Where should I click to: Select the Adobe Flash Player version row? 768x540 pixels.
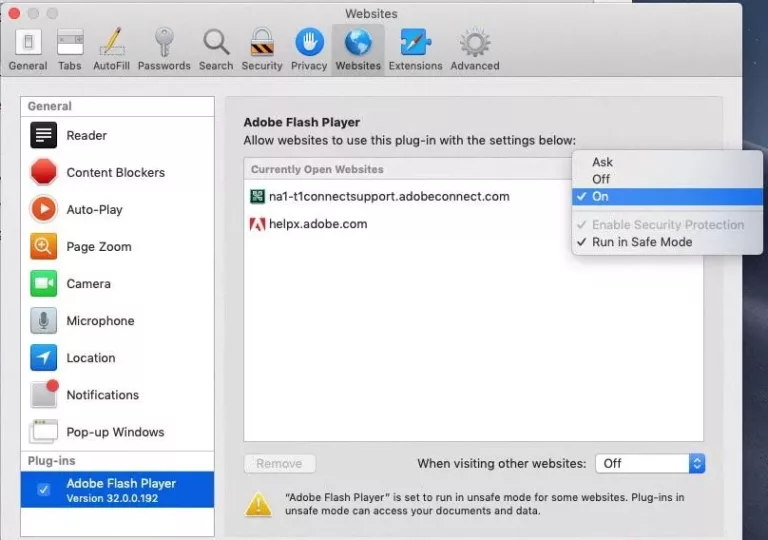click(x=118, y=490)
